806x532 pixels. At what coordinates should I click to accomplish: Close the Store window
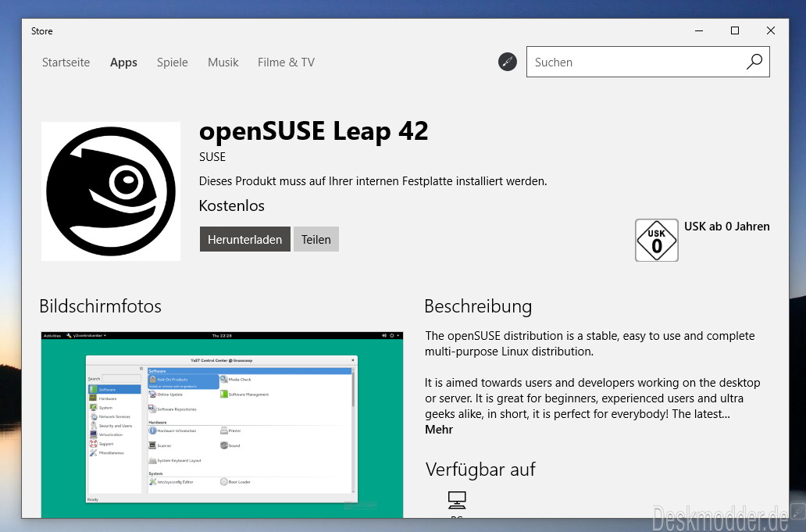[x=771, y=30]
